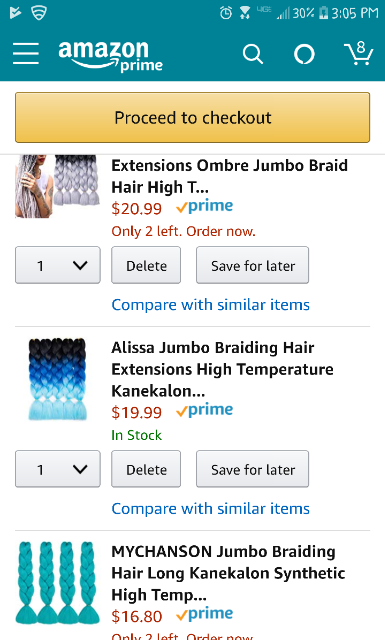The height and width of the screenshot is (640, 385).
Task: Open the hamburger navigation menu
Action: (x=26, y=53)
